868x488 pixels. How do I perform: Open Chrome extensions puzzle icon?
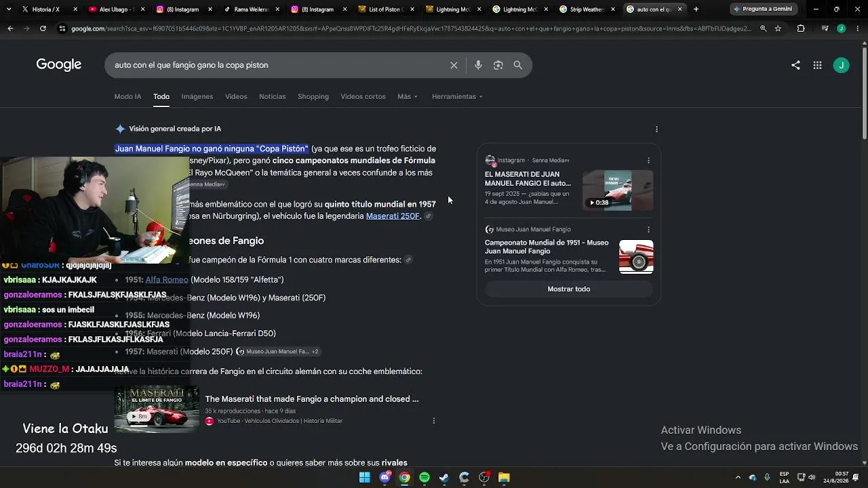801,28
